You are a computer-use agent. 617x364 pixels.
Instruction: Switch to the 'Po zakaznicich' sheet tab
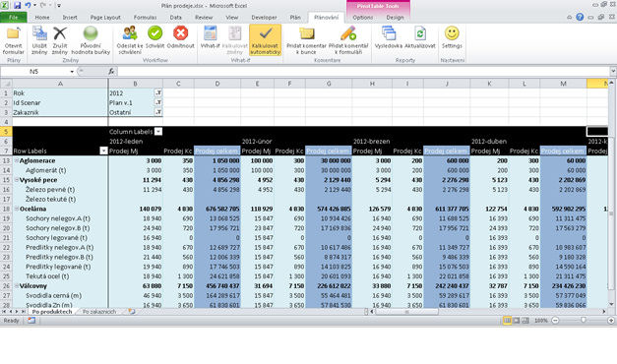99,311
